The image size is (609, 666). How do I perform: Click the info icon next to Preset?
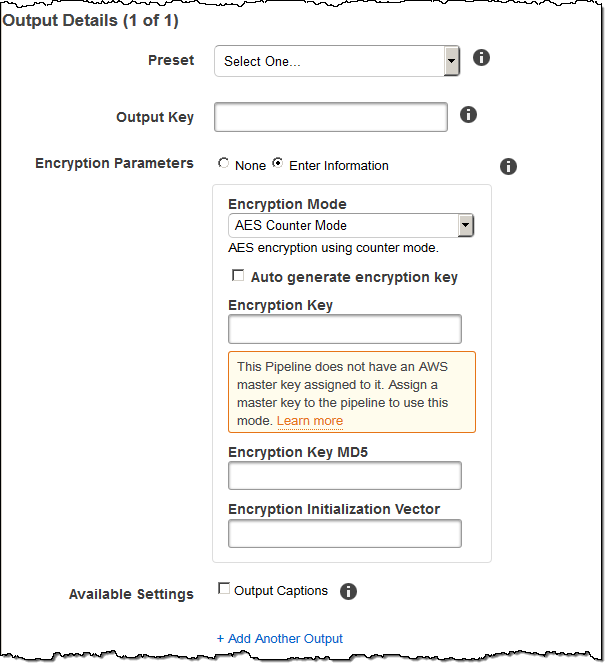pyautogui.click(x=481, y=58)
